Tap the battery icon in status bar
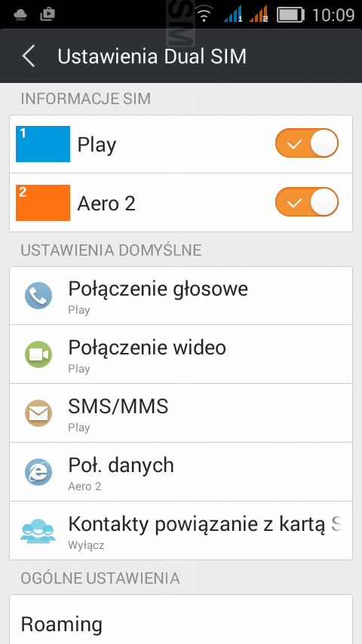The image size is (362, 644). 290,15
